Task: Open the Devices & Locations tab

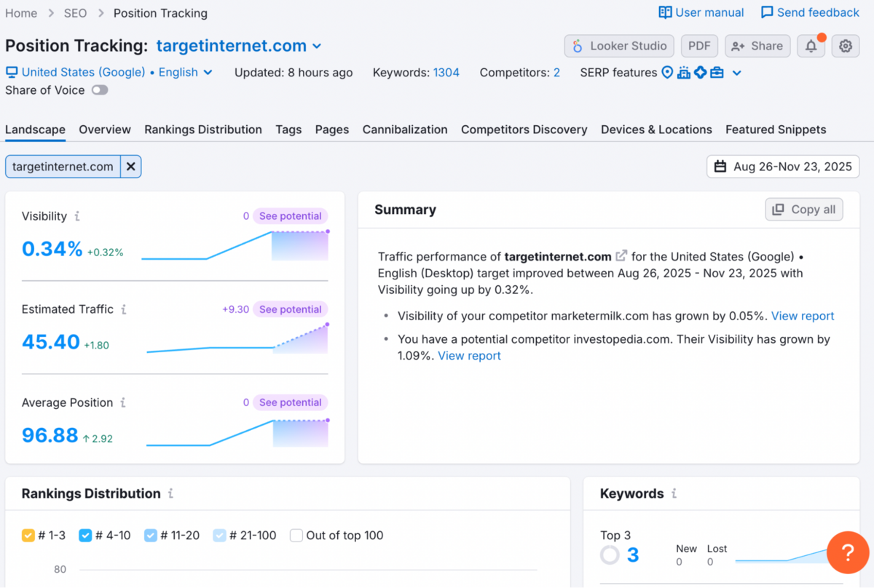Action: pos(656,130)
